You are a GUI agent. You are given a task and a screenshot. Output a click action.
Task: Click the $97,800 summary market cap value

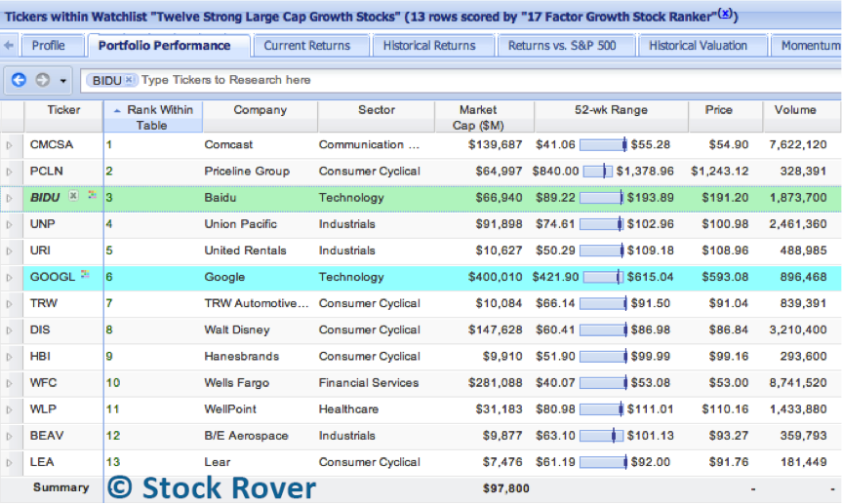(505, 488)
